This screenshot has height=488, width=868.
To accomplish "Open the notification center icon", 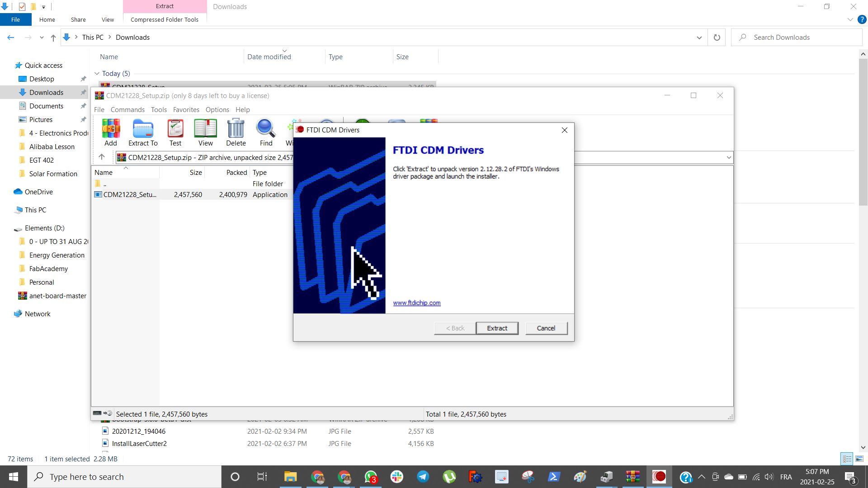I will click(x=850, y=477).
